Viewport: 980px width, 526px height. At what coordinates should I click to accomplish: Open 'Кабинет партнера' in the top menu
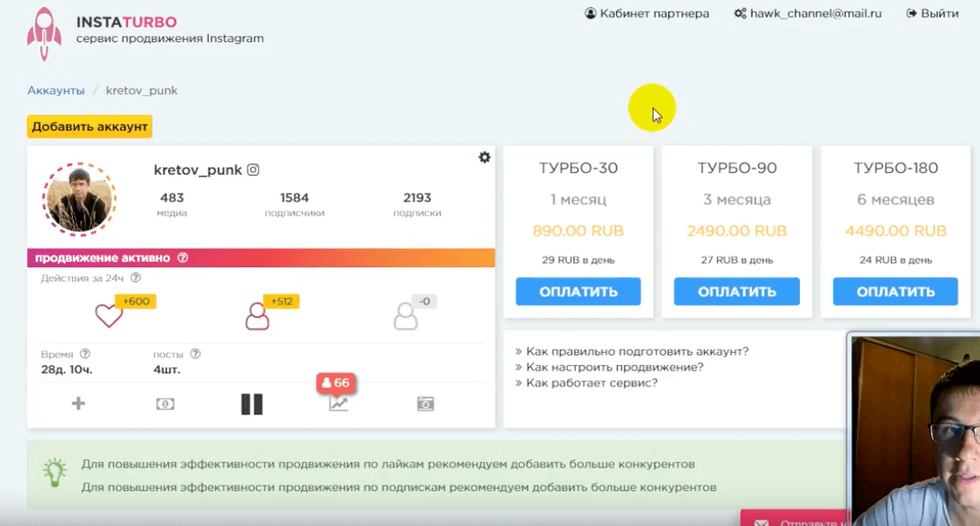point(647,14)
